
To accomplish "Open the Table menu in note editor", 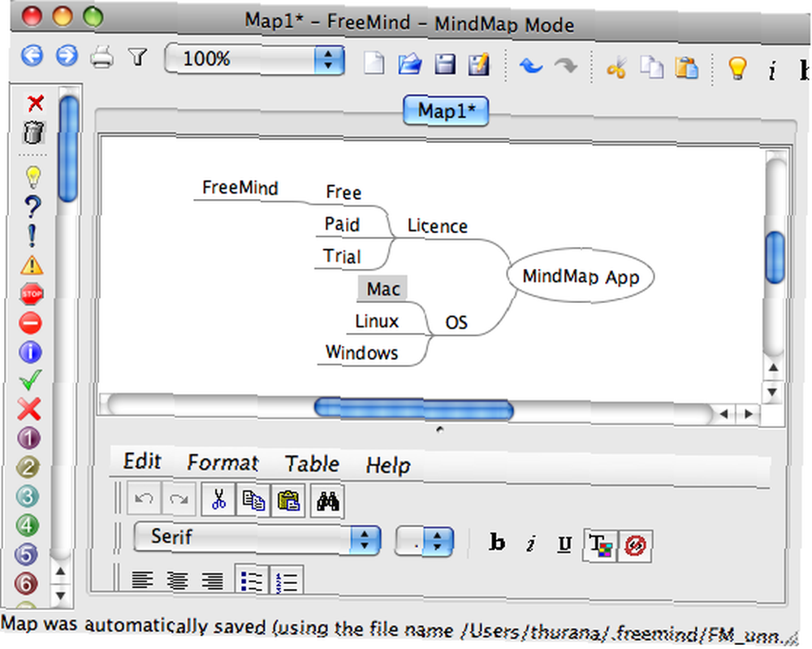I will pyautogui.click(x=313, y=464).
